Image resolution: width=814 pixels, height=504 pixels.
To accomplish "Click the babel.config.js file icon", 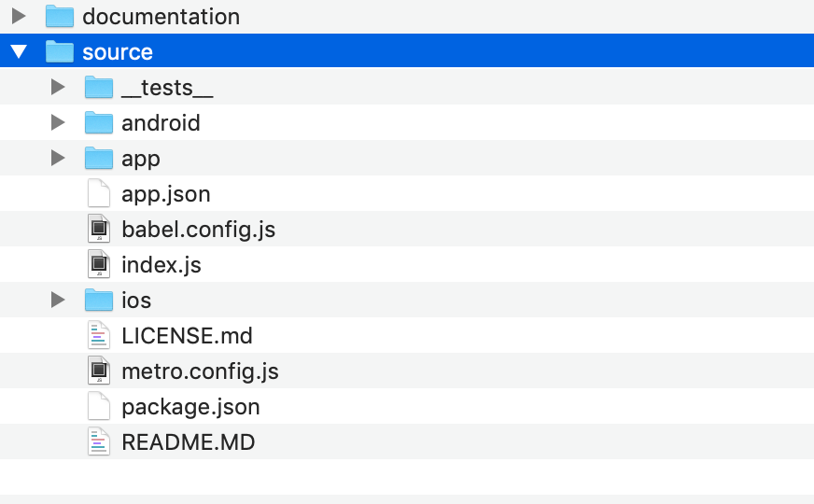I will click(x=99, y=229).
